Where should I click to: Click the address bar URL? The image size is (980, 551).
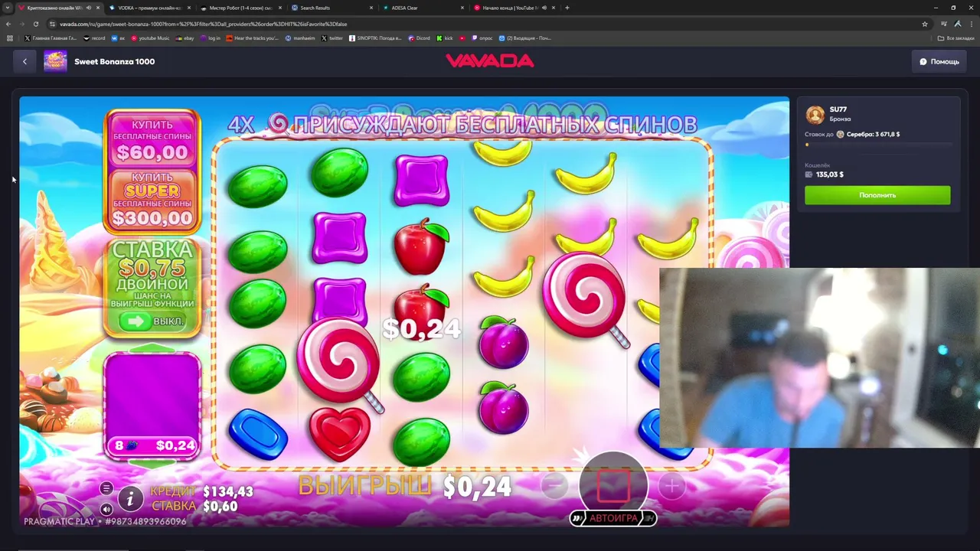pos(204,24)
